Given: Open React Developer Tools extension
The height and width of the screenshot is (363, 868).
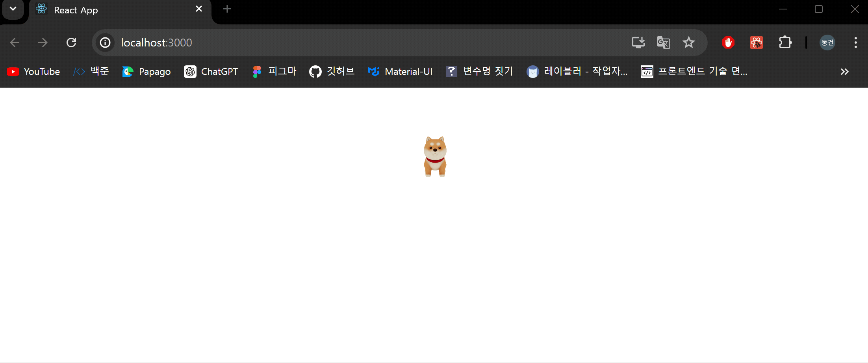Looking at the screenshot, I should click(x=757, y=42).
